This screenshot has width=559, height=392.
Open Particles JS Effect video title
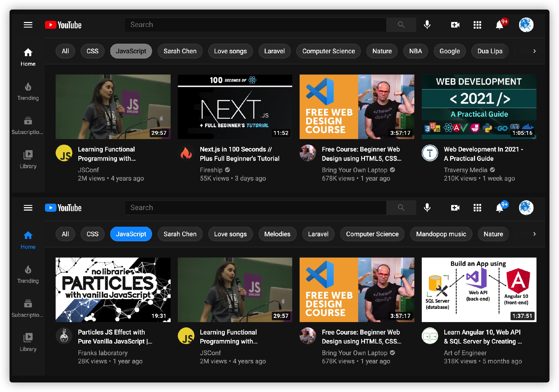coord(115,337)
